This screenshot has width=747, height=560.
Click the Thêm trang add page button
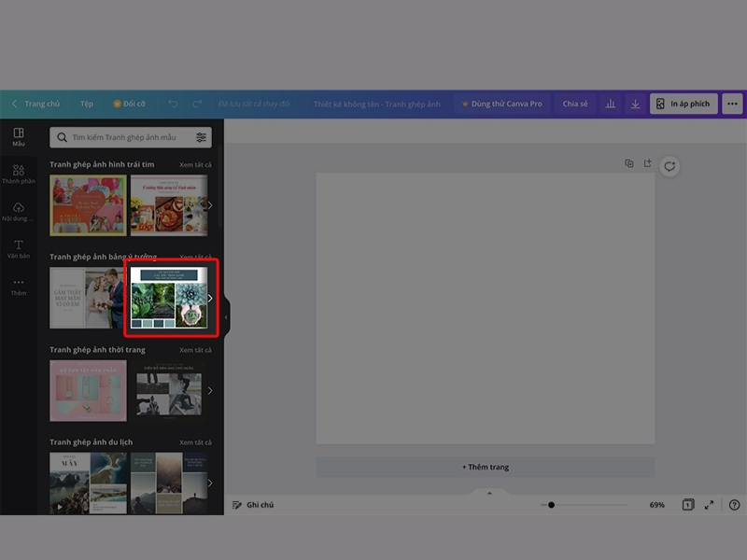pos(485,467)
